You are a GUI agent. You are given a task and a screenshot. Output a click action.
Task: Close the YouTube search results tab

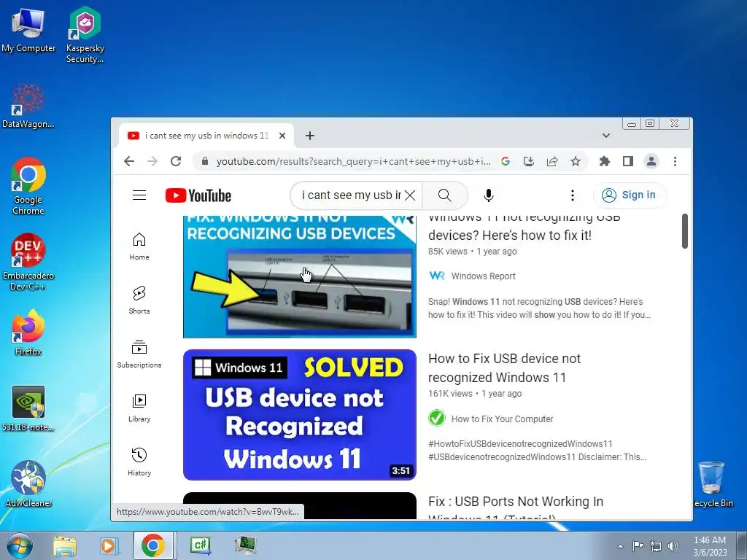pos(282,136)
